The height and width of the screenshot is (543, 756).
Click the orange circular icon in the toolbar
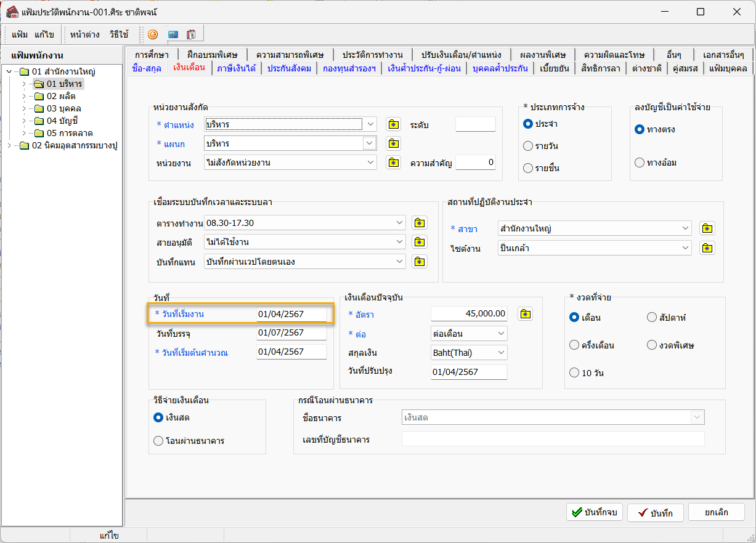pyautogui.click(x=153, y=34)
